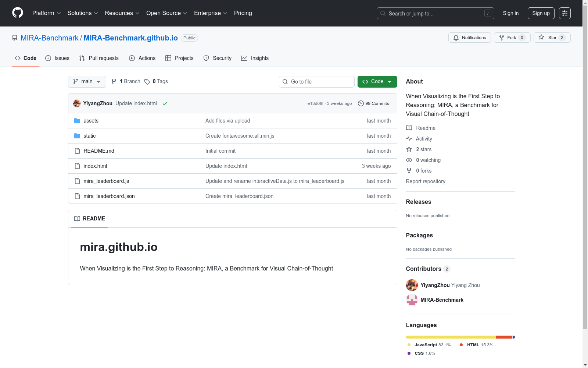Click the green commit status checkmark

165,103
